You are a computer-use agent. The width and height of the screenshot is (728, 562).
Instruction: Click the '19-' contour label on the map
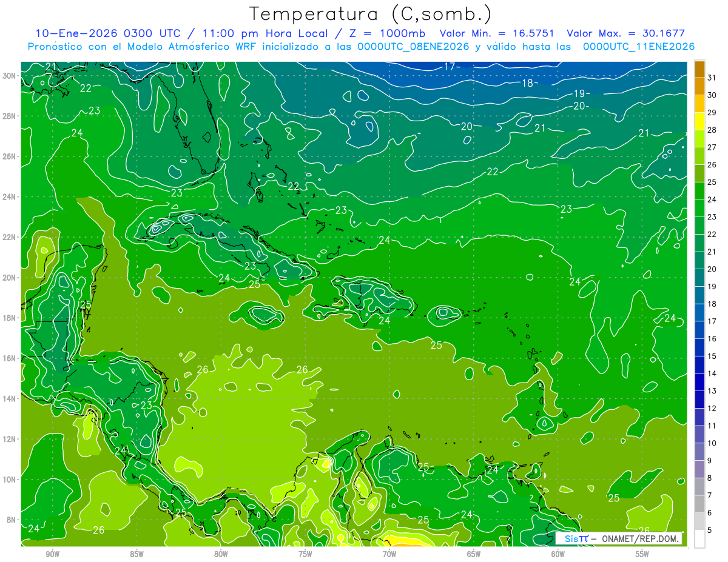pyautogui.click(x=581, y=93)
